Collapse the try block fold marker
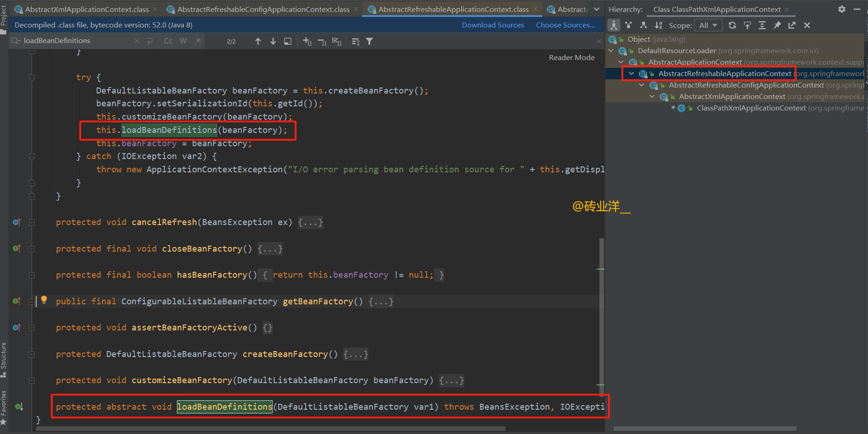The image size is (868, 434). point(32,77)
